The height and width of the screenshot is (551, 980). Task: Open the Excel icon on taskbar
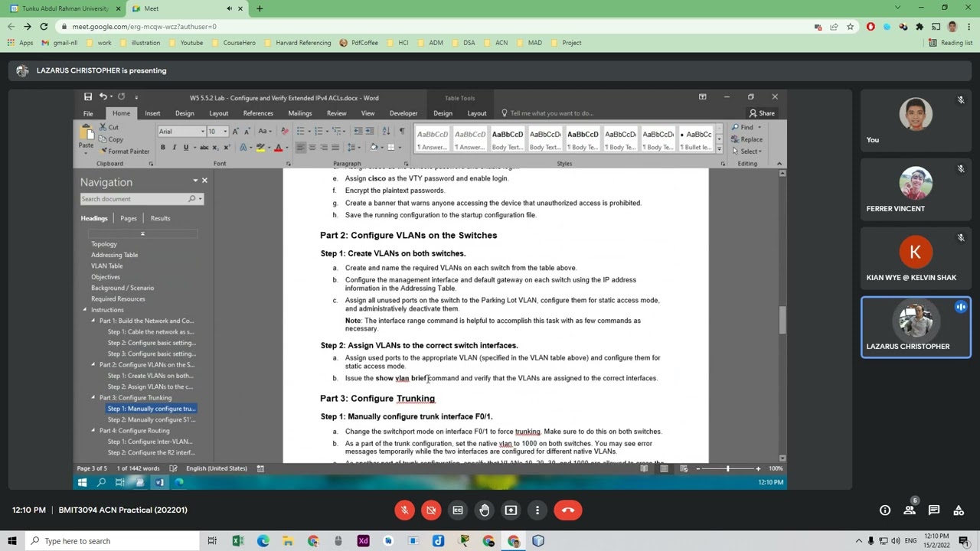237,541
